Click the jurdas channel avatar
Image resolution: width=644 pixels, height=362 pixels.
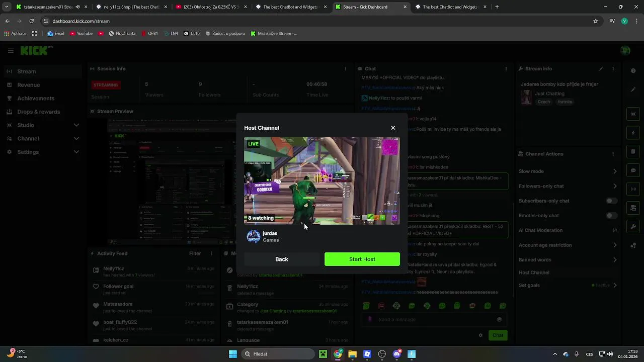[254, 236]
